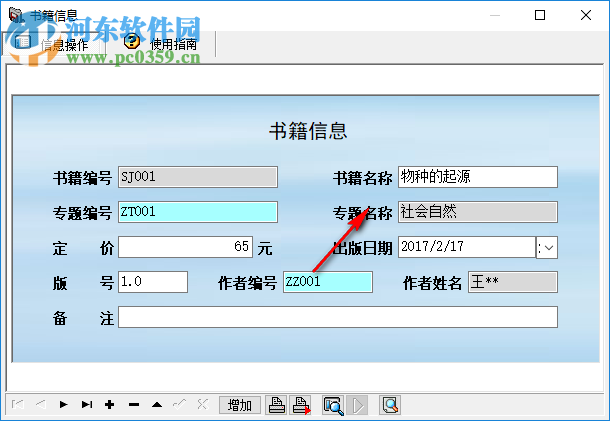Click the print icon
The width and height of the screenshot is (610, 421).
click(277, 405)
